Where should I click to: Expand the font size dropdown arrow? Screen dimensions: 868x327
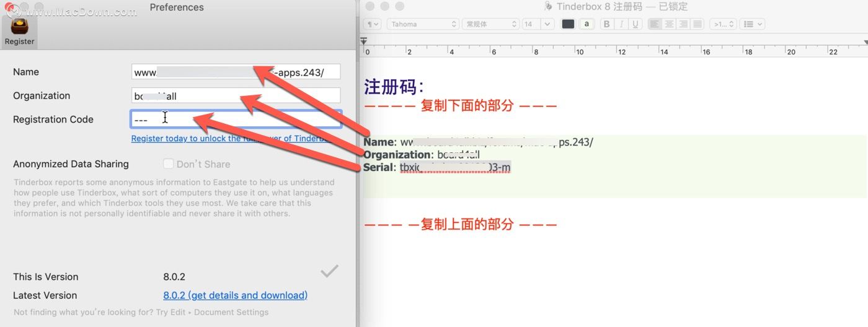(547, 24)
